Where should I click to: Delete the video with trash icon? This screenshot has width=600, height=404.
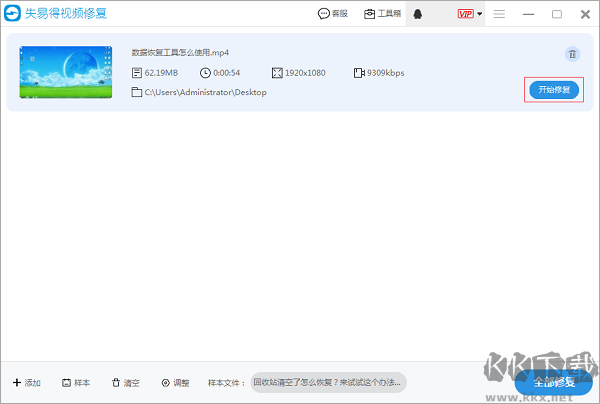tap(572, 54)
